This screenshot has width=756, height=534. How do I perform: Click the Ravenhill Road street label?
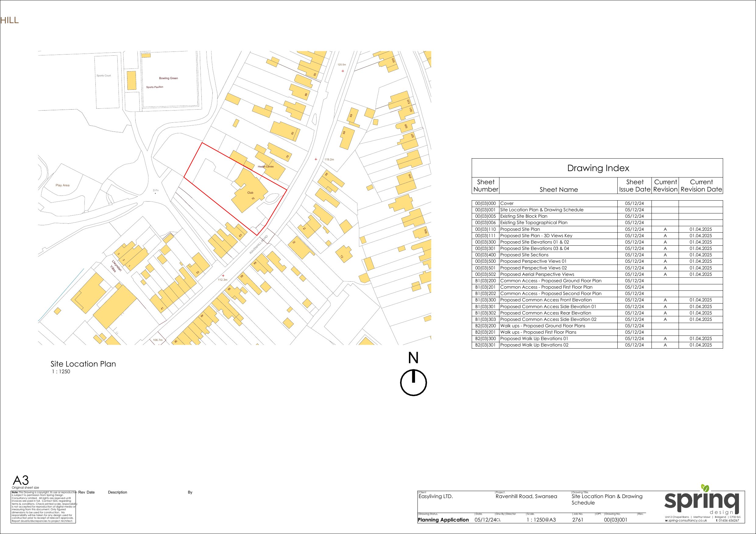click(258, 245)
